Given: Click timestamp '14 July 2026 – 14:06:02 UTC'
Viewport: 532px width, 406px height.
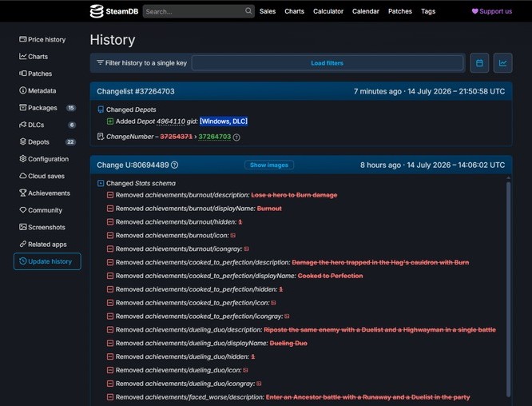Looking at the screenshot, I should tap(455, 165).
